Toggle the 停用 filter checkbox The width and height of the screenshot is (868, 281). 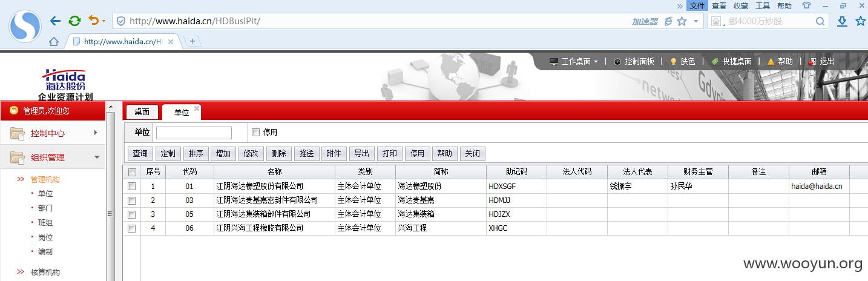pos(255,133)
